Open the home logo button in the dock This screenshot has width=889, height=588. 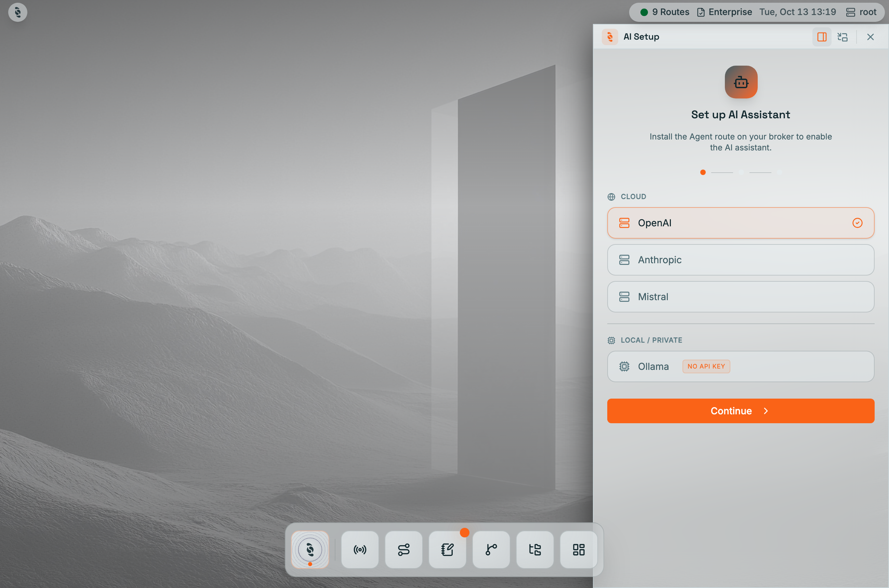pos(310,549)
